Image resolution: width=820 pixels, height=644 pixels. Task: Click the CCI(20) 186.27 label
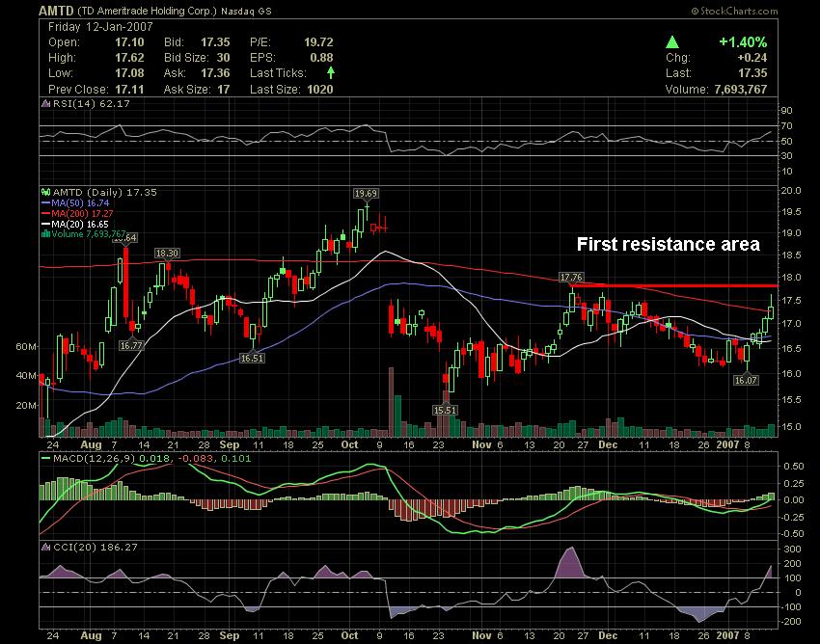tap(96, 547)
